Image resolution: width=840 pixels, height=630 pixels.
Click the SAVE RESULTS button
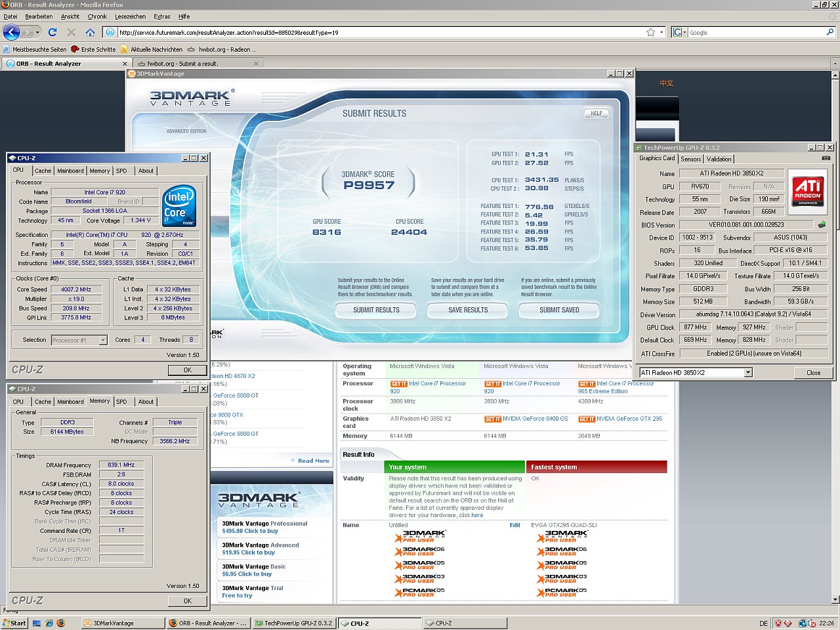coord(468,310)
